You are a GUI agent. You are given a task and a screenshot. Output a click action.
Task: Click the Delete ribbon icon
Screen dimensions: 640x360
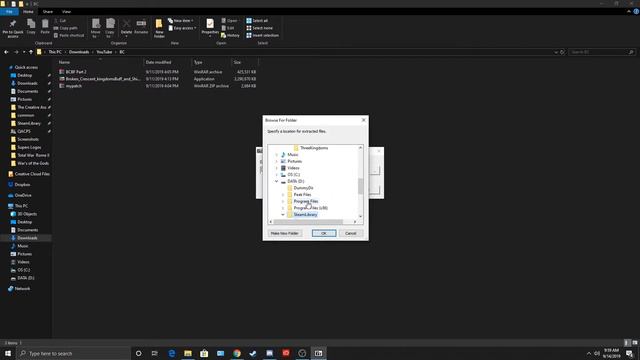pyautogui.click(x=127, y=27)
